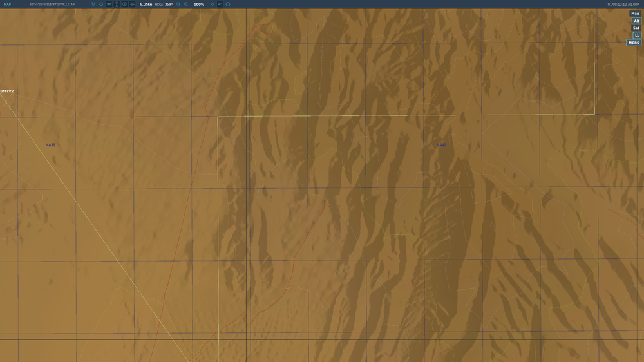644x362 pixels.
Task: Toggle LL coordinate grid
Action: click(637, 35)
